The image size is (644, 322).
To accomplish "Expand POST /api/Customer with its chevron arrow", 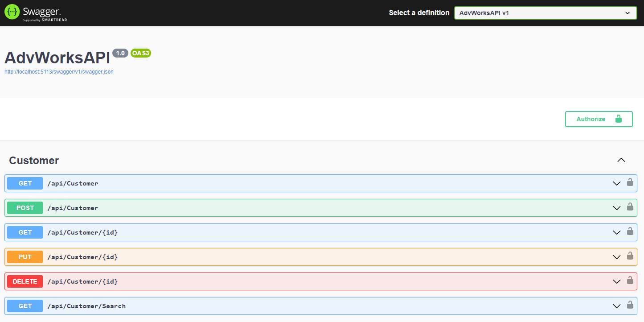I will click(x=617, y=208).
